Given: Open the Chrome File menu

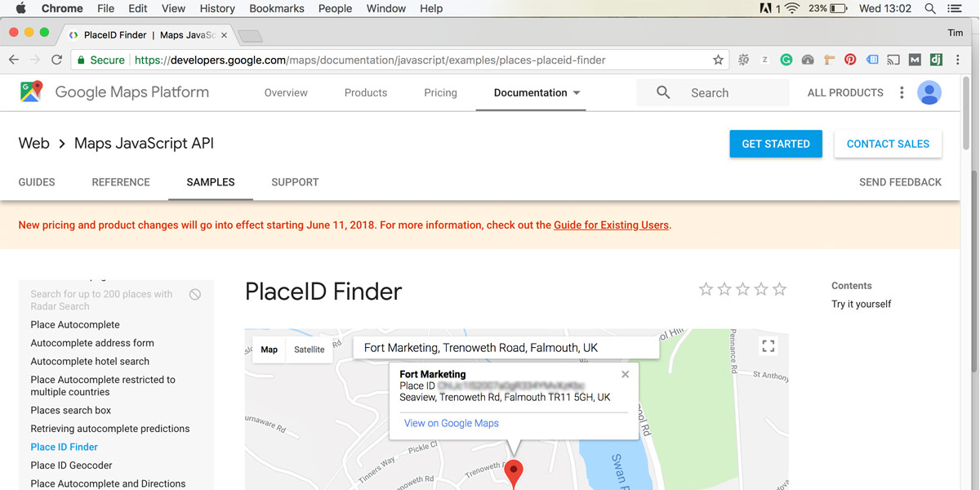Looking at the screenshot, I should tap(106, 8).
